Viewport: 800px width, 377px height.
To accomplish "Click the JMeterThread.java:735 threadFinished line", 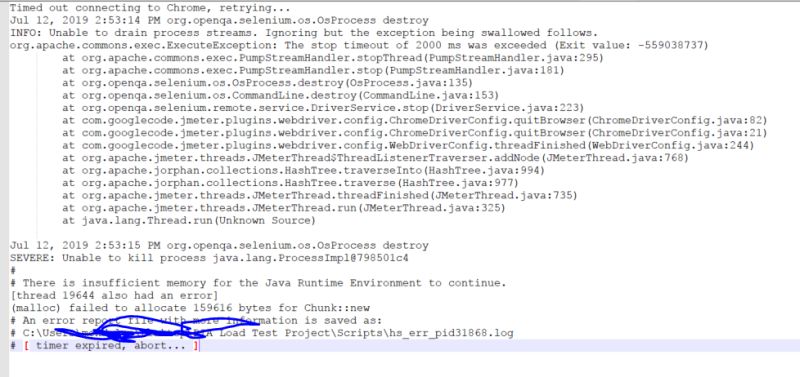I will pyautogui.click(x=320, y=195).
